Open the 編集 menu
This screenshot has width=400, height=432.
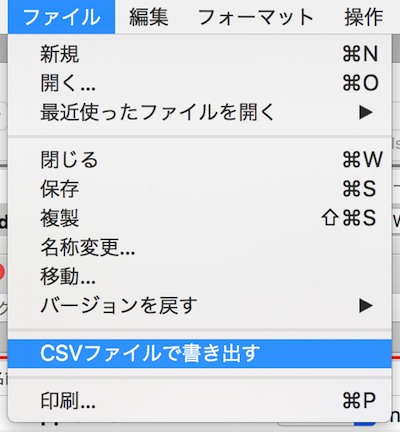pyautogui.click(x=149, y=17)
